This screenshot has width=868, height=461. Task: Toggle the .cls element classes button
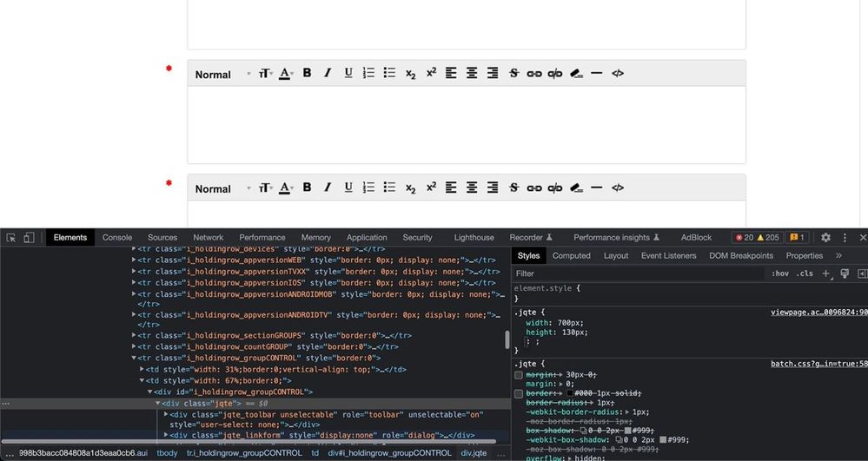point(805,273)
